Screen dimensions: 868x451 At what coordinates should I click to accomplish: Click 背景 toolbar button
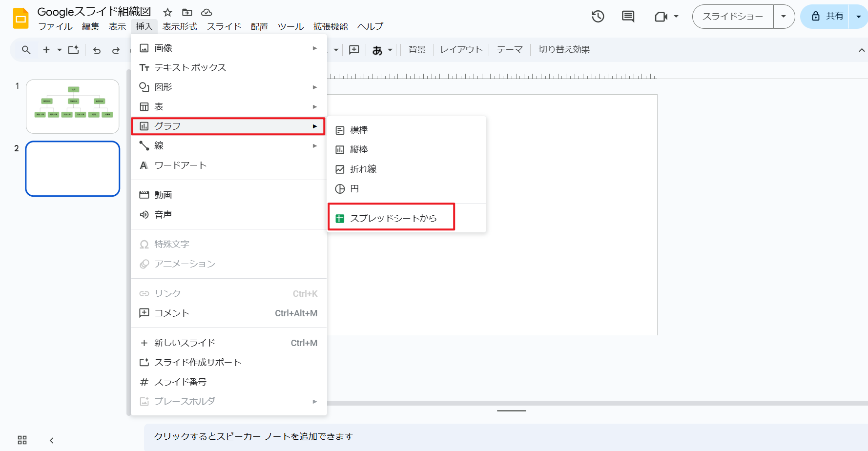(417, 50)
